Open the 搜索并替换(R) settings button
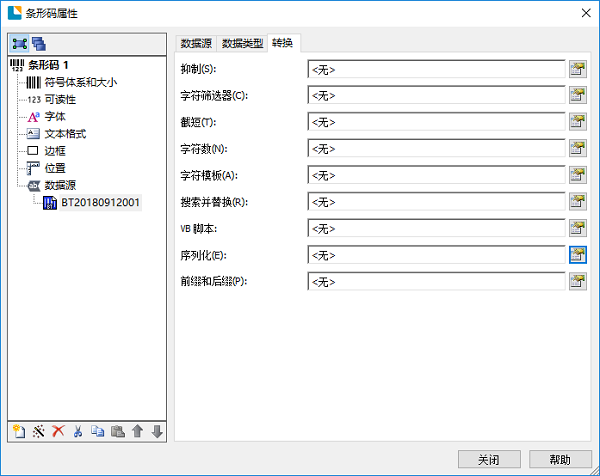This screenshot has height=476, width=600. click(x=577, y=201)
